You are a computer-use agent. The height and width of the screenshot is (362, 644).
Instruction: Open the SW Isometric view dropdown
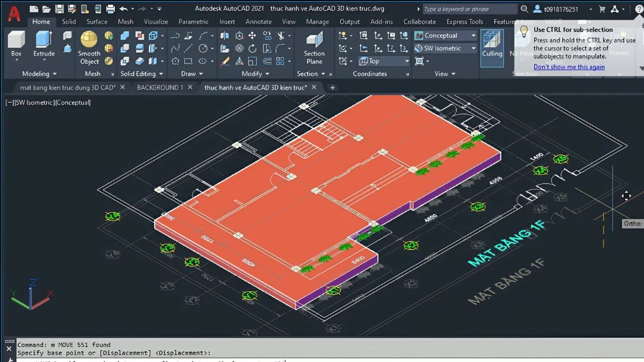tap(445, 48)
